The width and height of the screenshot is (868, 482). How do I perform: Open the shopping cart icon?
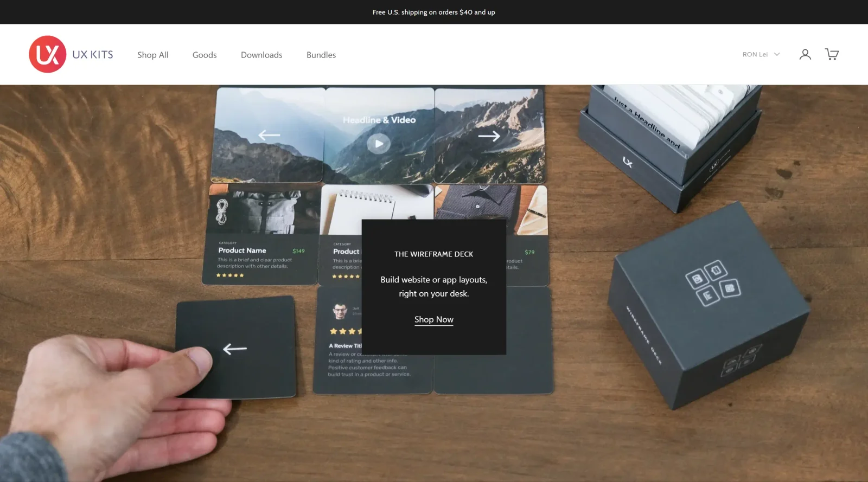[832, 54]
